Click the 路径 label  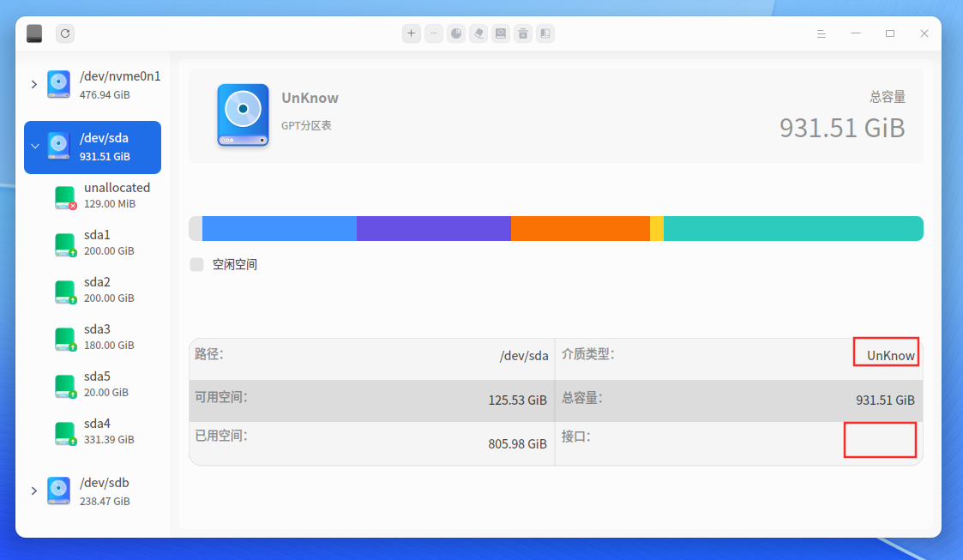click(209, 354)
